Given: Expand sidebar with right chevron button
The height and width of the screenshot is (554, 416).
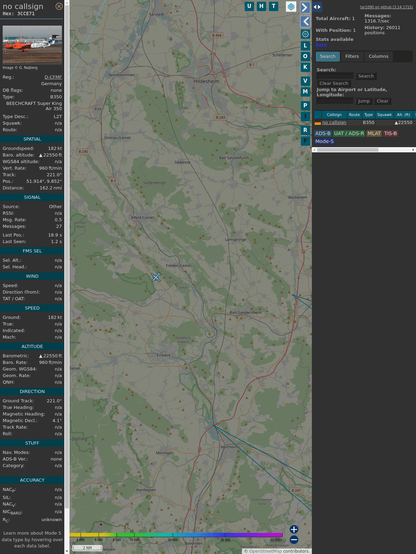Looking at the screenshot, I should click(x=305, y=7).
